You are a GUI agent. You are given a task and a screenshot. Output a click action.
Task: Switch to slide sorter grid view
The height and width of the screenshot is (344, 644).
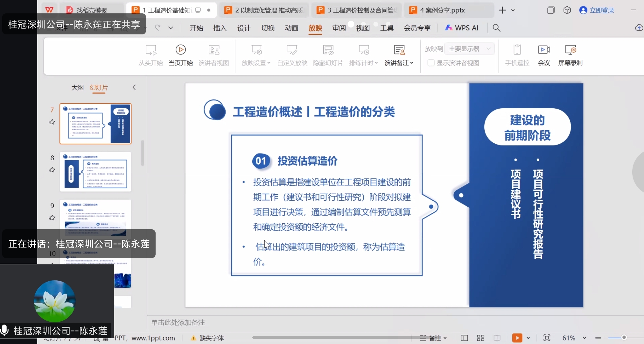point(480,338)
